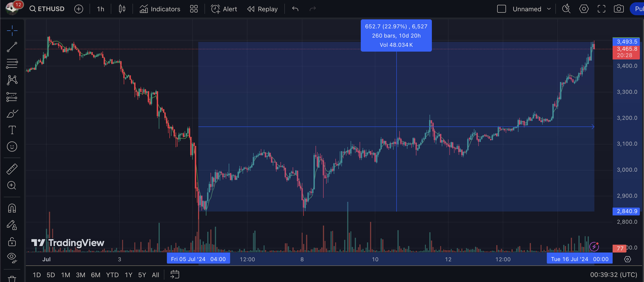Choose the Text annotation tool

pos(12,130)
